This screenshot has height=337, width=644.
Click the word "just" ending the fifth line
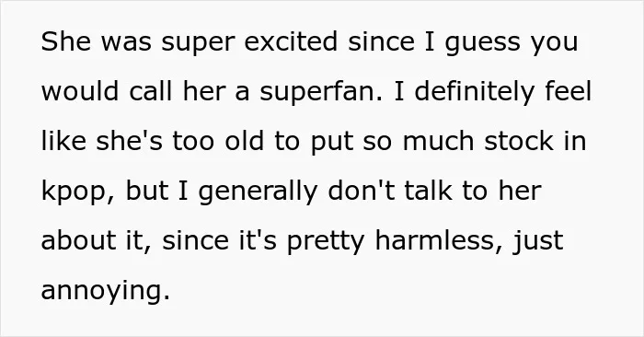pyautogui.click(x=537, y=242)
